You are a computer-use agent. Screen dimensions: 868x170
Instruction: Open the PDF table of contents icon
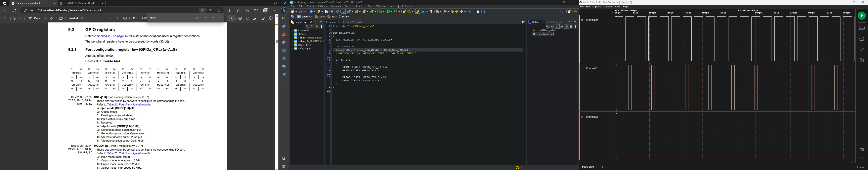click(5, 18)
